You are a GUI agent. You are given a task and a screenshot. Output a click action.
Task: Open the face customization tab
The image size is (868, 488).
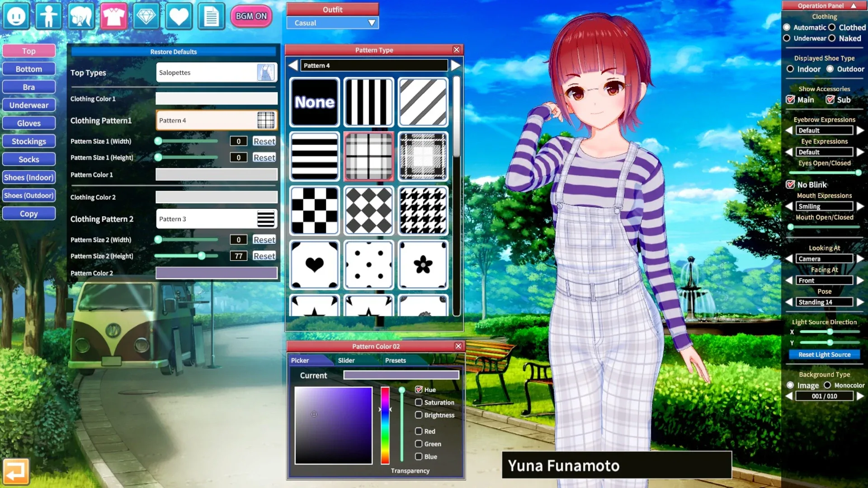point(16,16)
